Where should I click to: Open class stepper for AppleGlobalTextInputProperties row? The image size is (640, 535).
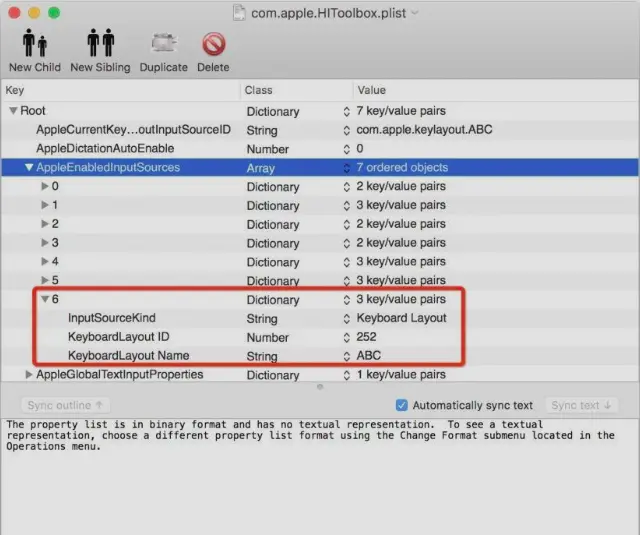347,375
